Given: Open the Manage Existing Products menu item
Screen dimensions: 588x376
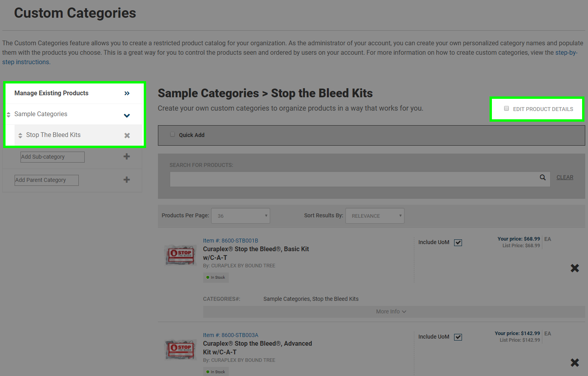Looking at the screenshot, I should click(52, 93).
